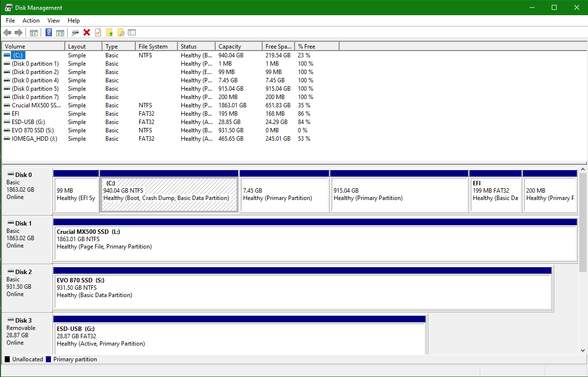Open the Action menu
The height and width of the screenshot is (377, 588).
tap(31, 21)
